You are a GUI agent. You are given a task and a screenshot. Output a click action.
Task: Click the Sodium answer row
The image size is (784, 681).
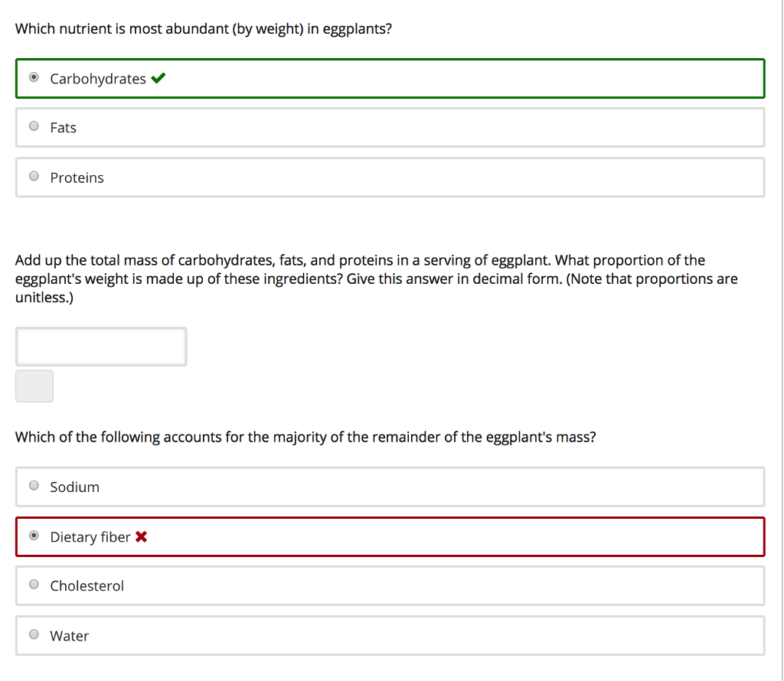tap(390, 487)
